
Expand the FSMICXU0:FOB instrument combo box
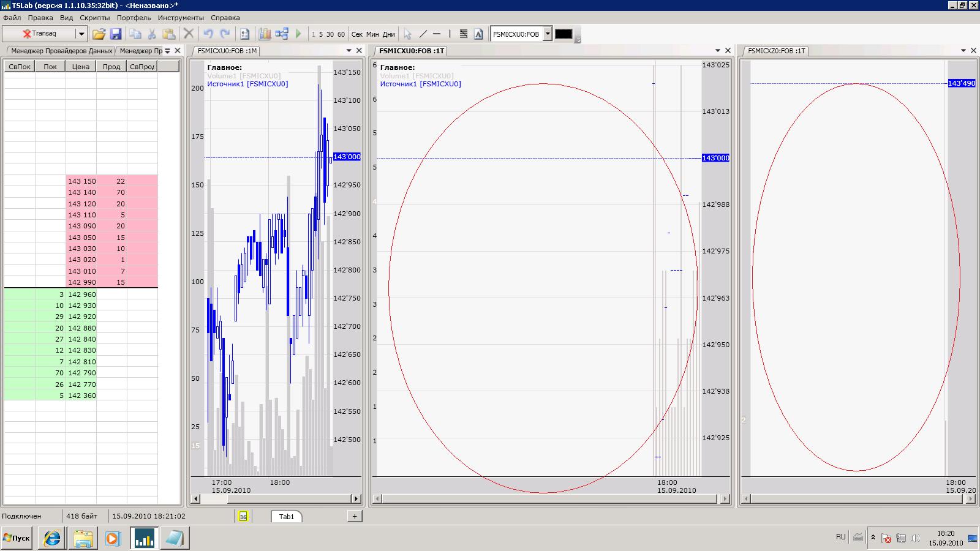tap(548, 34)
